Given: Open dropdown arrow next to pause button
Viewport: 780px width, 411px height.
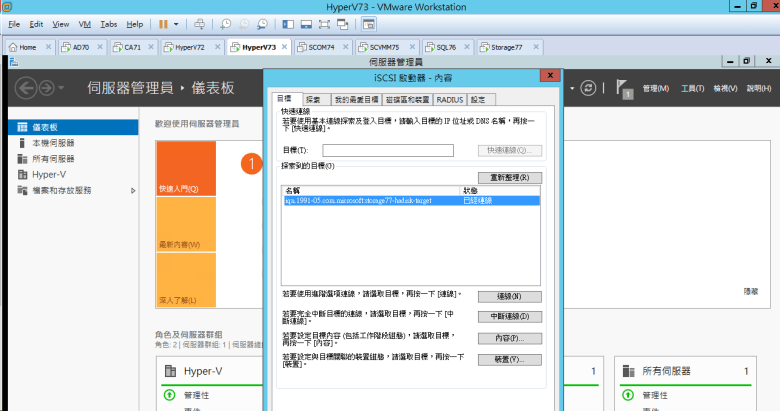Looking at the screenshot, I should click(x=177, y=23).
